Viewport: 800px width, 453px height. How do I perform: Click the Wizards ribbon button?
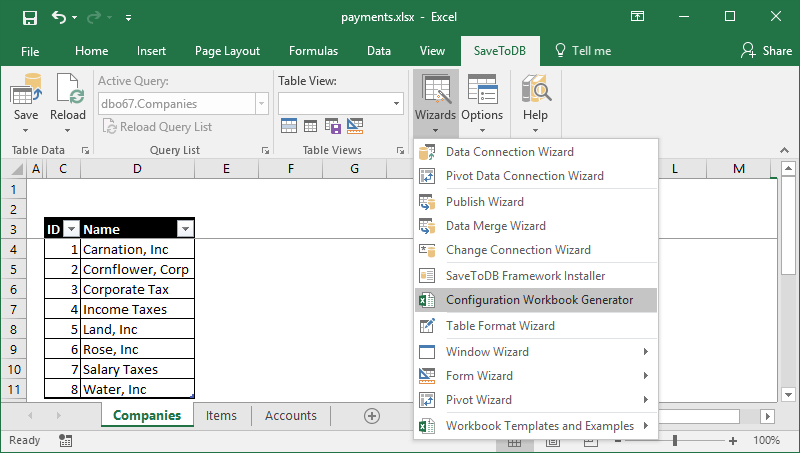pyautogui.click(x=435, y=104)
